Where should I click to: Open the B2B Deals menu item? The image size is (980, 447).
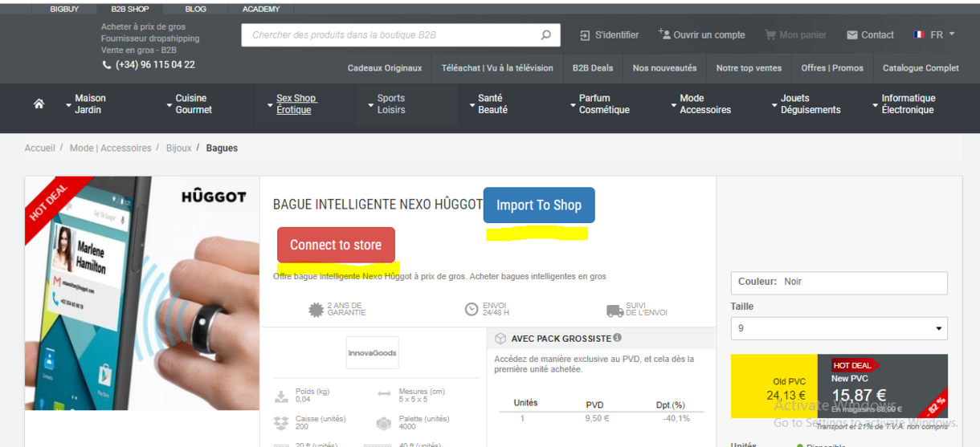[x=592, y=68]
